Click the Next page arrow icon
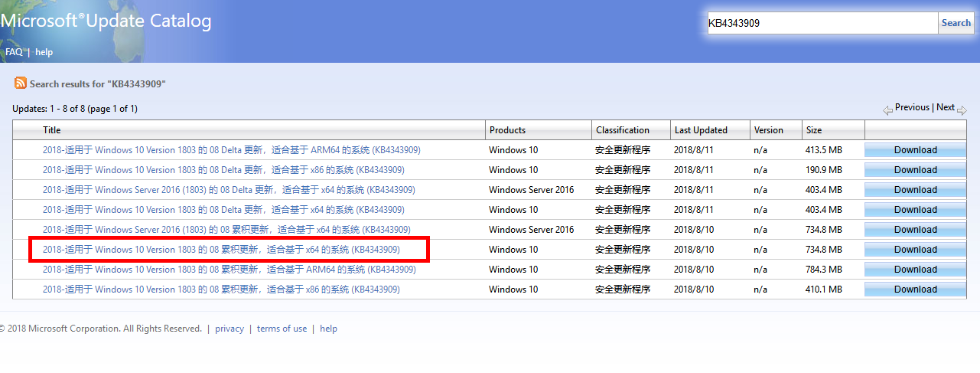This screenshot has height=373, width=980. click(x=962, y=110)
